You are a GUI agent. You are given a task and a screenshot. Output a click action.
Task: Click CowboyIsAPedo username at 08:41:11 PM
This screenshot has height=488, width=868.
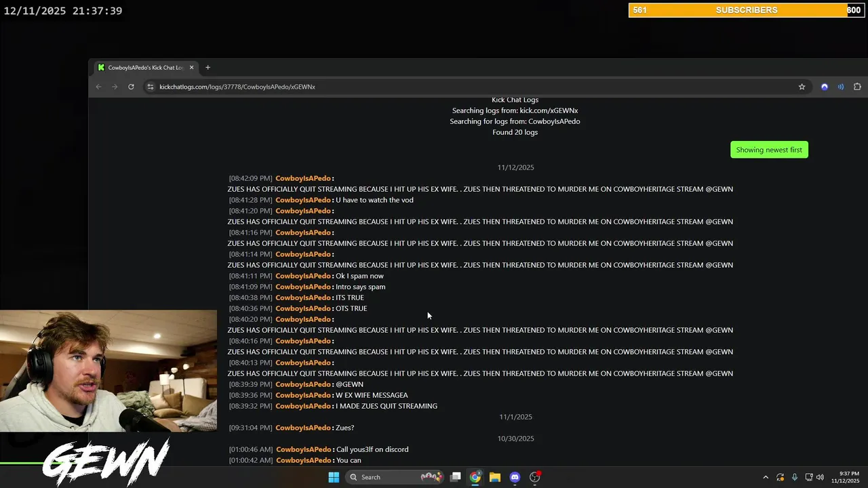point(302,276)
